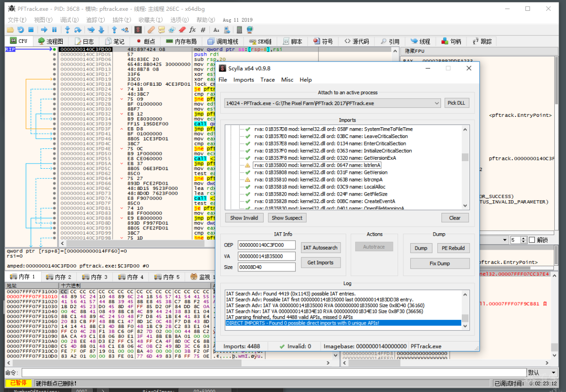Click the Scylla imports list vertical scrollbar
Image resolution: width=566 pixels, height=392 pixels.
(x=465, y=167)
